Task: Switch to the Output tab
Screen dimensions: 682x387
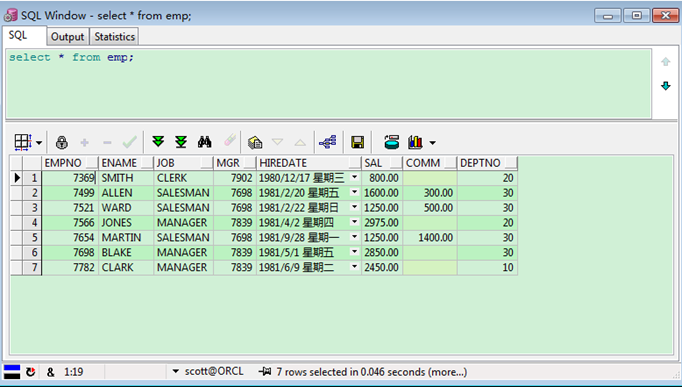Action: 67,37
